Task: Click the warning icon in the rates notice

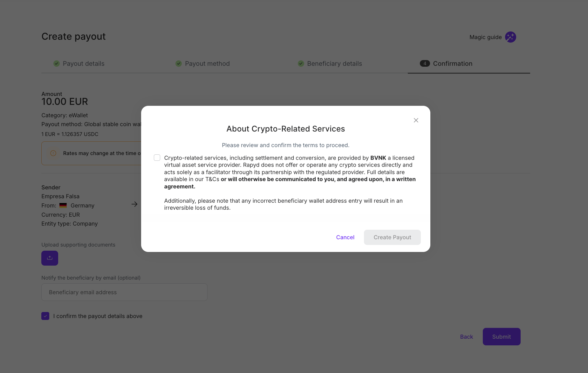Action: point(53,153)
